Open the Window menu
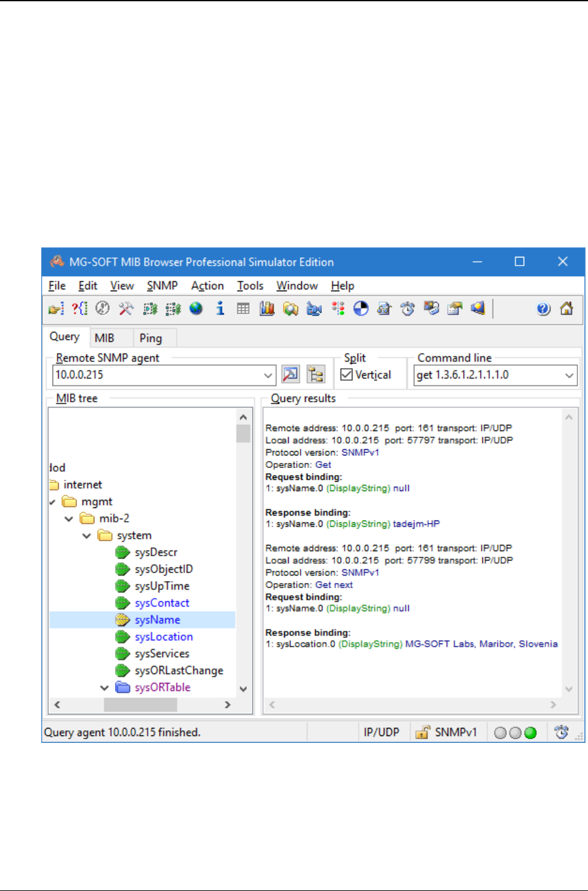The image size is (588, 891). pos(297,286)
